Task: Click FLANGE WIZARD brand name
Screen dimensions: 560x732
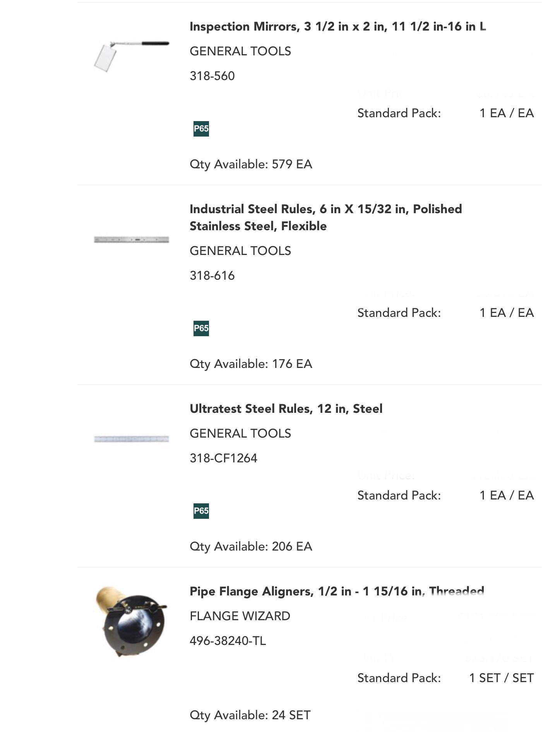Action: [x=240, y=616]
